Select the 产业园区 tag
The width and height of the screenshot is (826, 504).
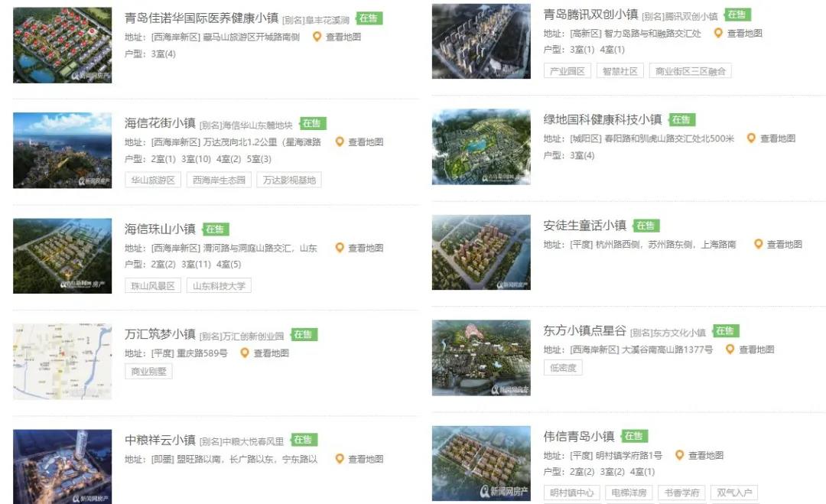click(567, 71)
